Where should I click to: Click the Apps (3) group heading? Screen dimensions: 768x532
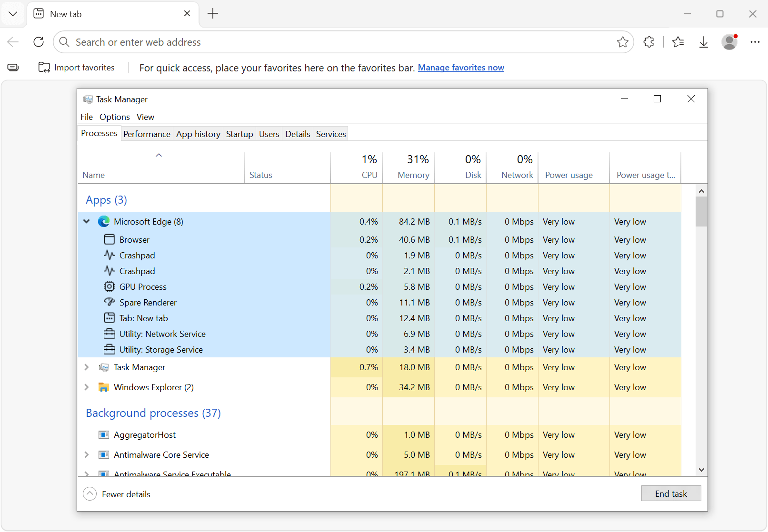106,200
